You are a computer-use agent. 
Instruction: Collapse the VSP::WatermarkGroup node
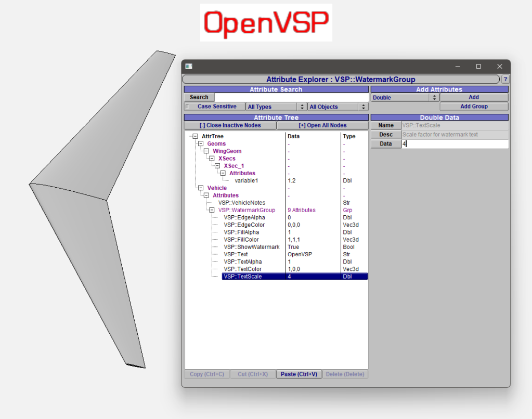point(212,210)
